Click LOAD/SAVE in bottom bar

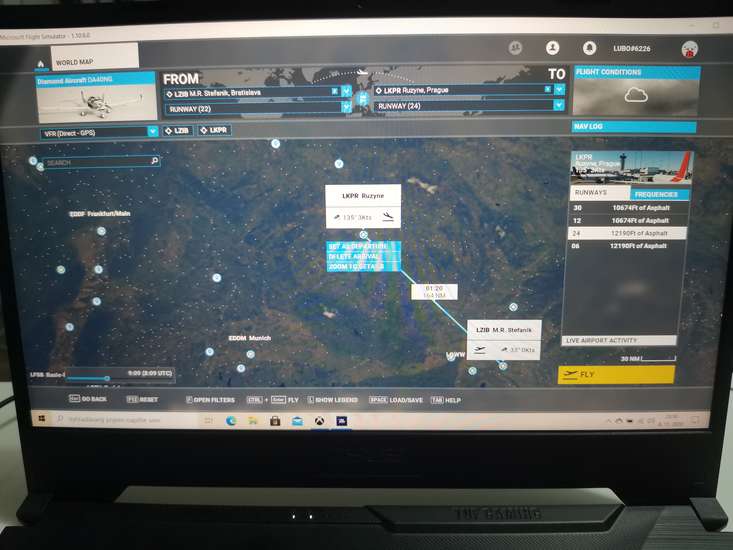click(x=395, y=400)
